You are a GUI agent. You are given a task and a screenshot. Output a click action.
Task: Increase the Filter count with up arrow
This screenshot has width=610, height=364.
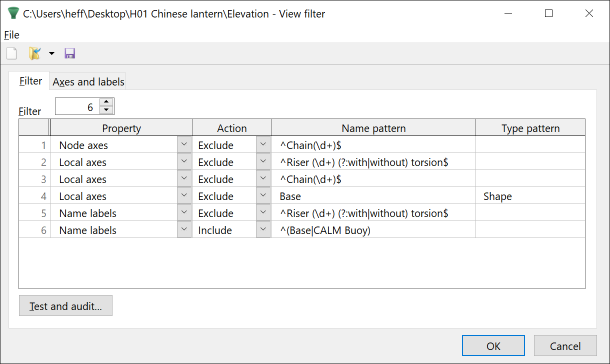coord(106,102)
